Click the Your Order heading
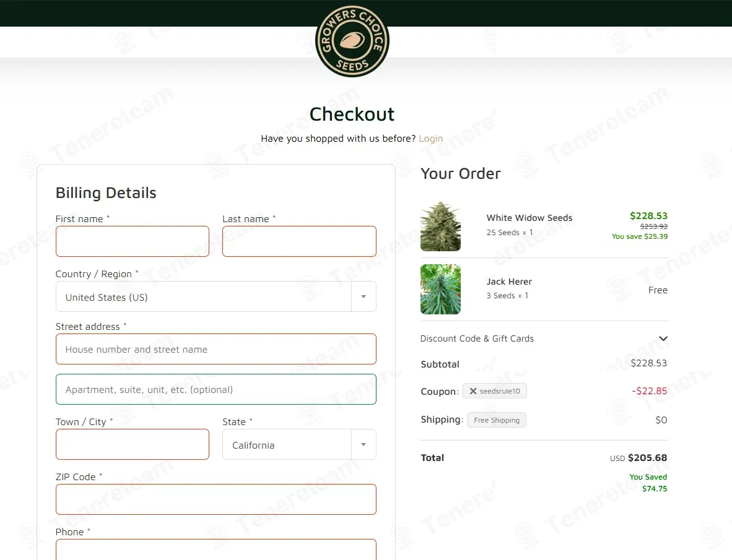Viewport: 732px width, 560px height. pos(460,173)
